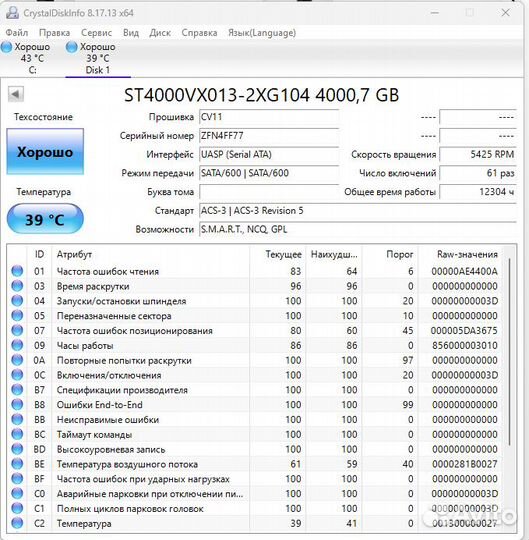
Task: Click the Порог column header
Action: pos(390,255)
